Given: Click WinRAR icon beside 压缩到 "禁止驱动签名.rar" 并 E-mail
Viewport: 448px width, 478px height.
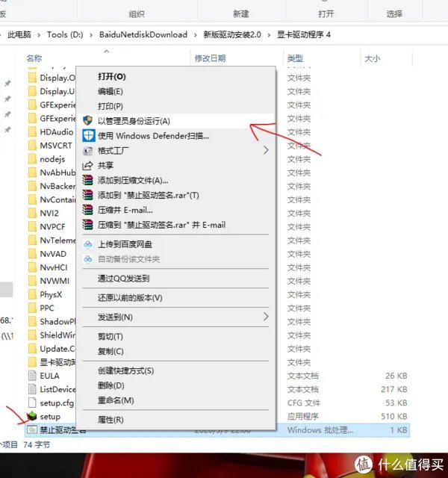Looking at the screenshot, I should (x=88, y=225).
